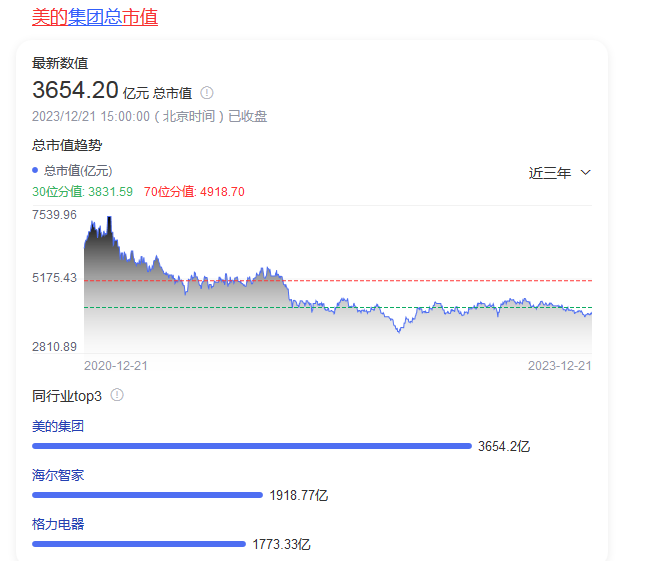Image resolution: width=655 pixels, height=561 pixels.
Task: Click the 7539.96 y-axis label
Action: coord(54,215)
